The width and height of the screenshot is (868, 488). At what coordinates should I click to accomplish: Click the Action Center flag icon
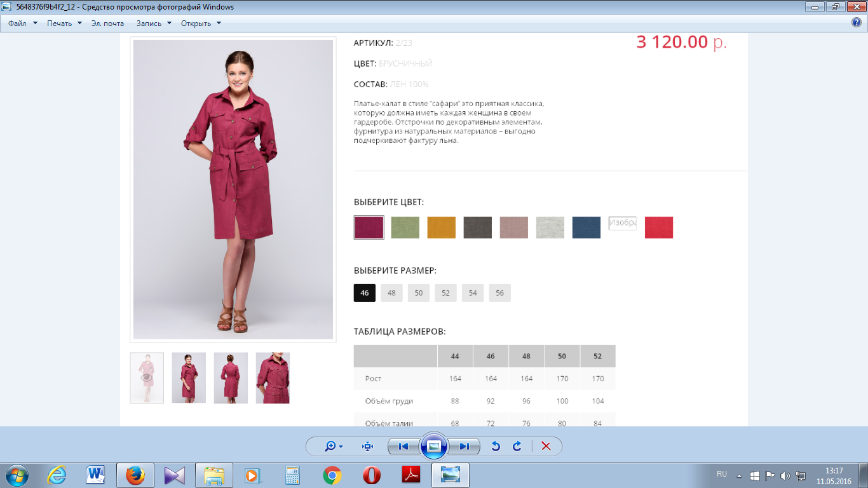[770, 475]
